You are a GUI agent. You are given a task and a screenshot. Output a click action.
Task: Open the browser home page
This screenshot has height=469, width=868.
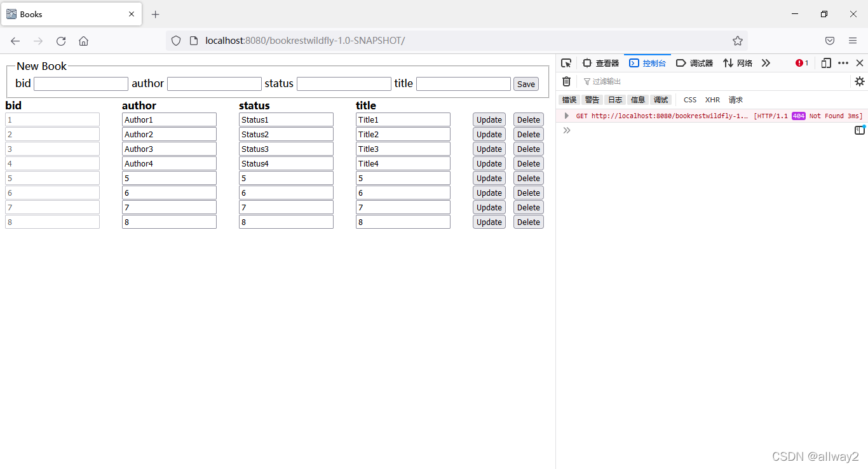(x=83, y=41)
